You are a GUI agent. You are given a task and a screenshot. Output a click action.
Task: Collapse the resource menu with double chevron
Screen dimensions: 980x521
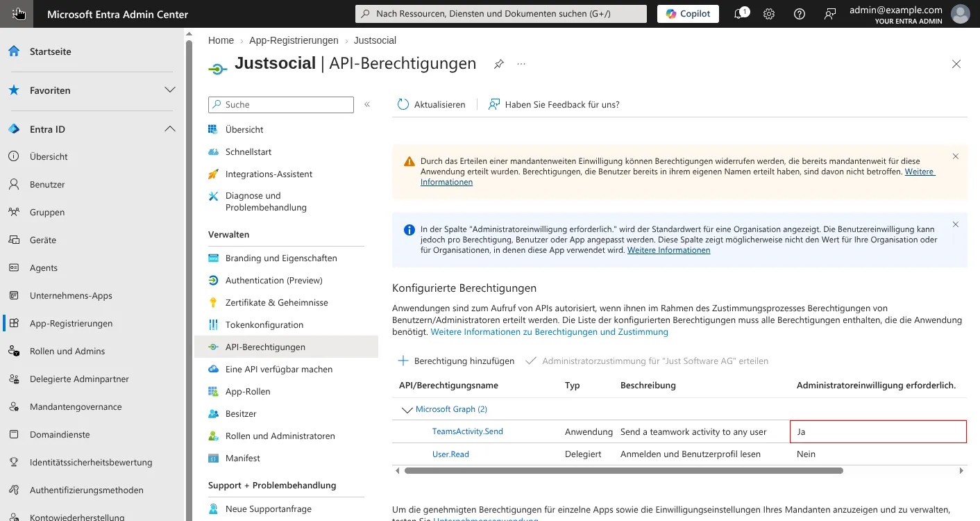click(367, 104)
